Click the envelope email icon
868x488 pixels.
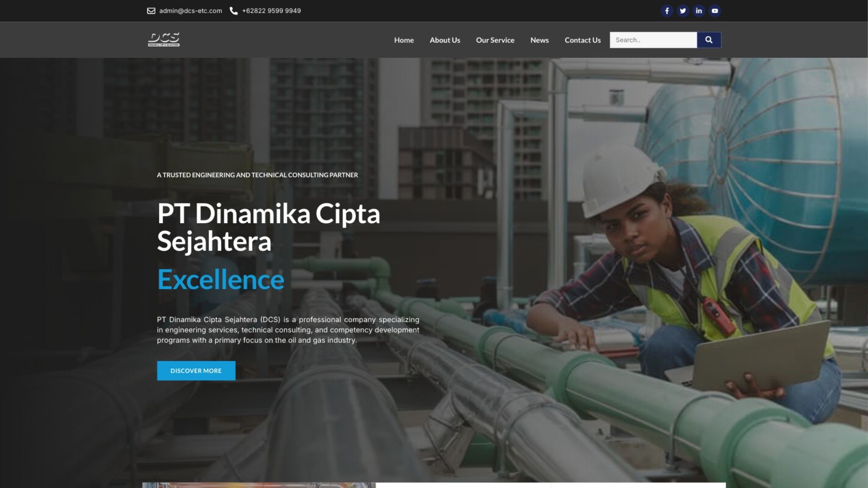(x=151, y=11)
